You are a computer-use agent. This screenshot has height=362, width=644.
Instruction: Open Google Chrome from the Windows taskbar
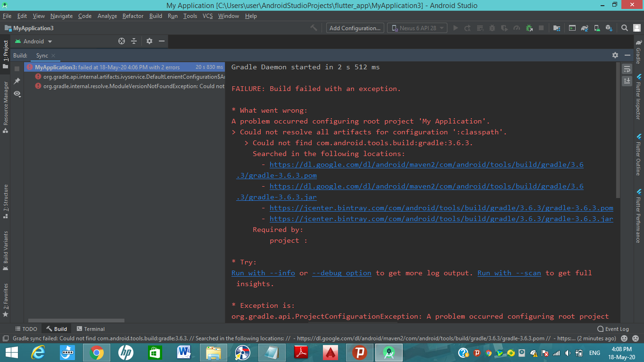click(97, 352)
